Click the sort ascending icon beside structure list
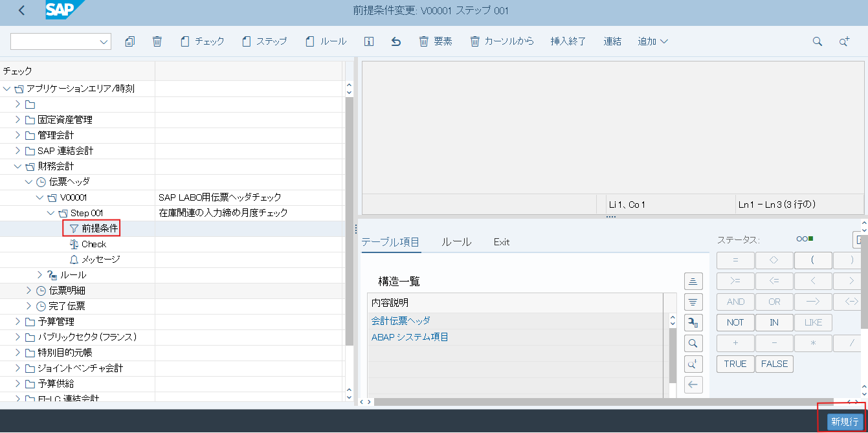Viewport: 868px width, 433px height. click(693, 281)
